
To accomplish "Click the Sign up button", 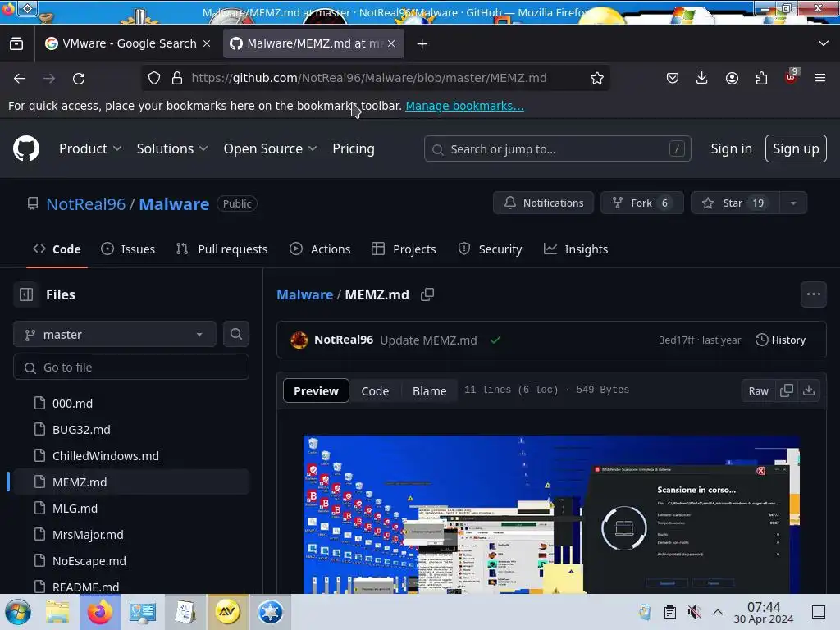I will point(796,148).
